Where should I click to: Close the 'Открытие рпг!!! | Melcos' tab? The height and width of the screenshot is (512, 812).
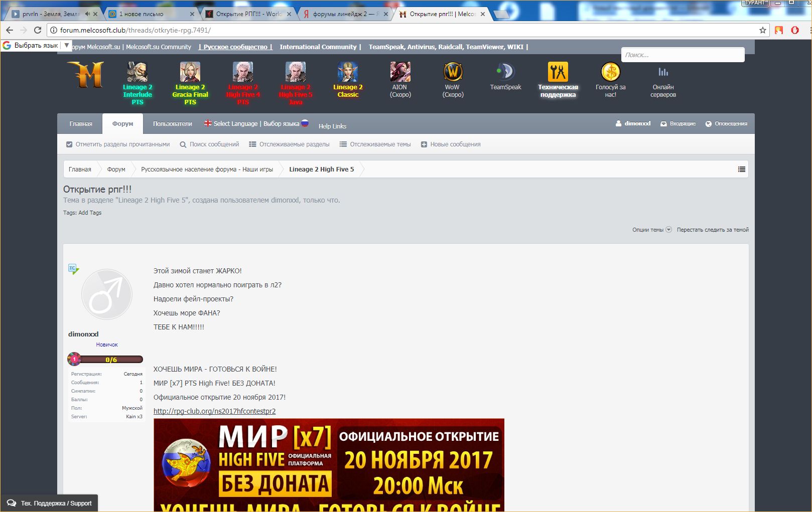coord(483,14)
